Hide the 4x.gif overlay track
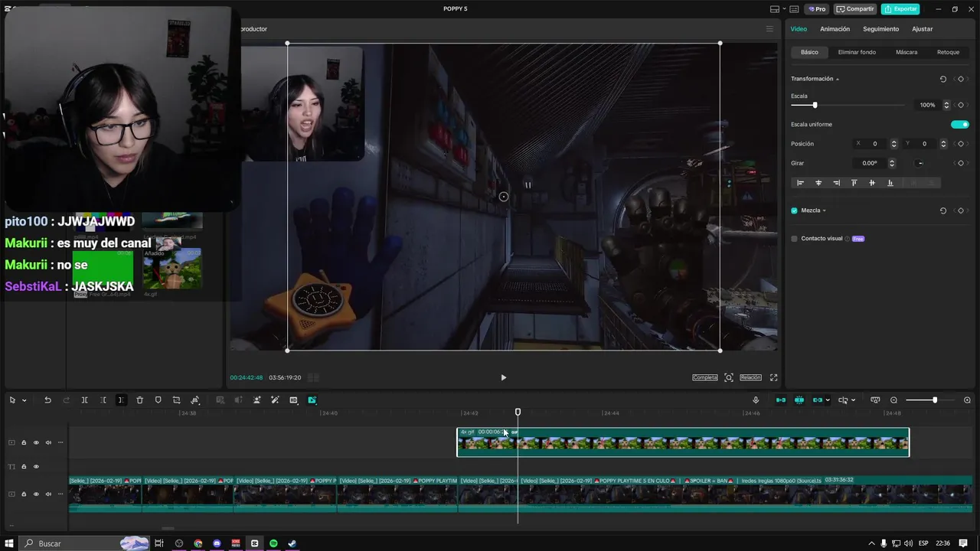The height and width of the screenshot is (551, 980). [36, 442]
